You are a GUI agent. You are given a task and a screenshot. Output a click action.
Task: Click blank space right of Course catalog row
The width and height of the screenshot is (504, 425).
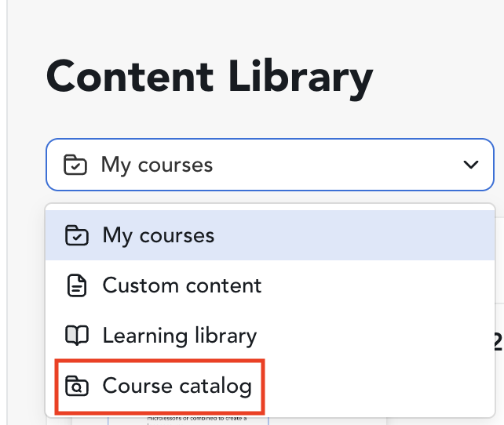(x=379, y=386)
